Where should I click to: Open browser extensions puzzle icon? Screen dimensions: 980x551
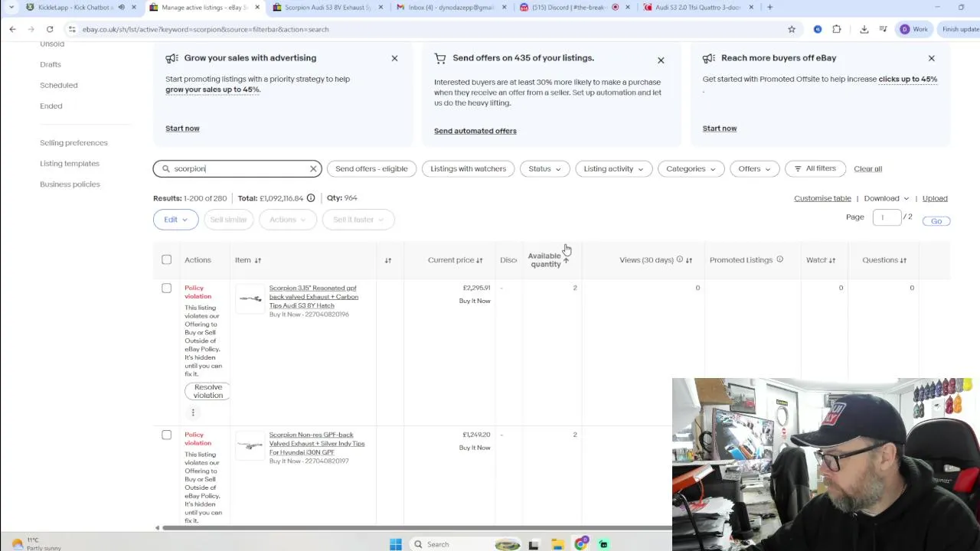[x=836, y=29]
